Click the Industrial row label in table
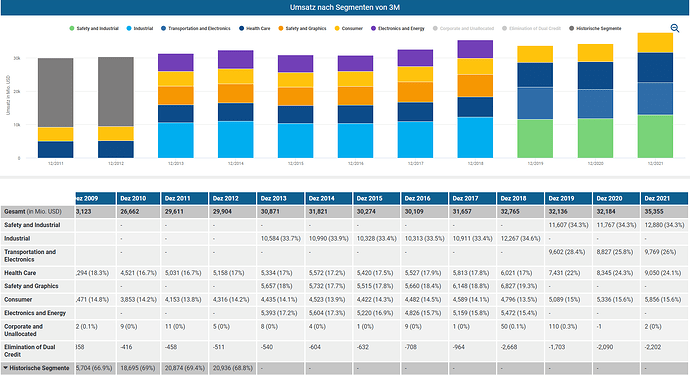690x375 pixels. pos(17,239)
